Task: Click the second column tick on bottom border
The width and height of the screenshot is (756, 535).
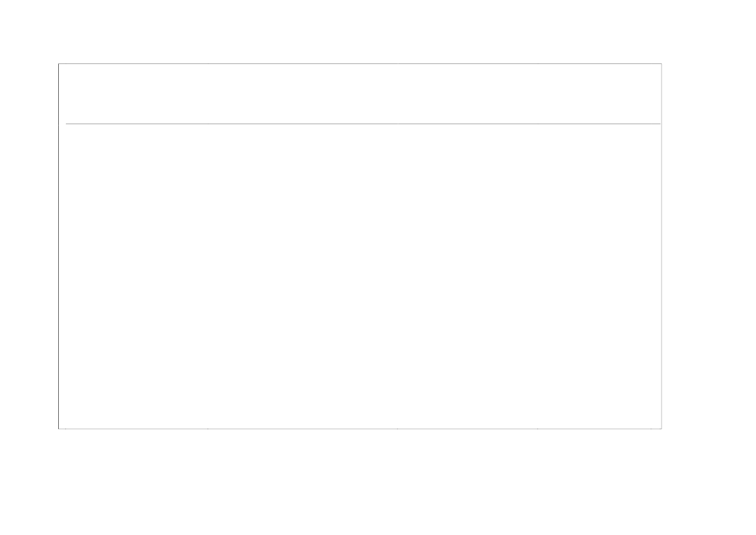Action: tap(208, 428)
